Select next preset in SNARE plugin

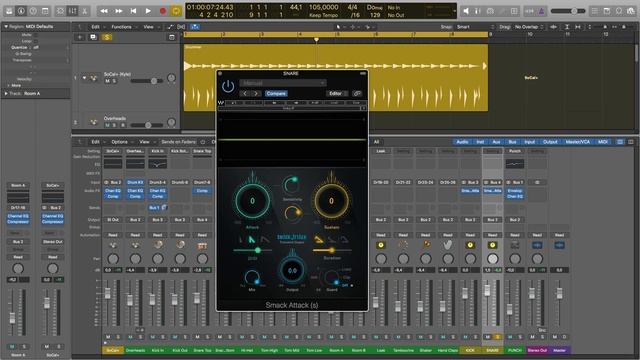256,93
